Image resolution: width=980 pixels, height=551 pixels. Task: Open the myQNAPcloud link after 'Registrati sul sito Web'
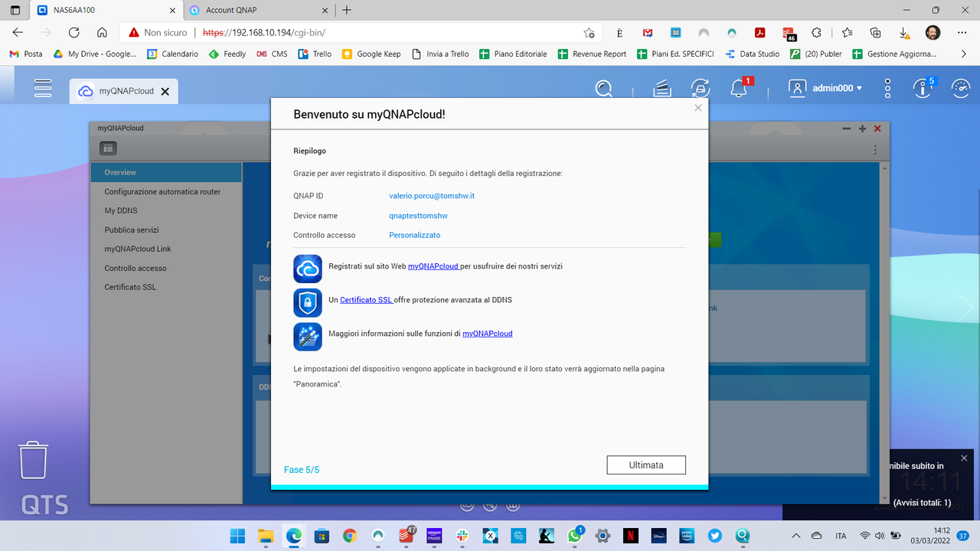(433, 266)
